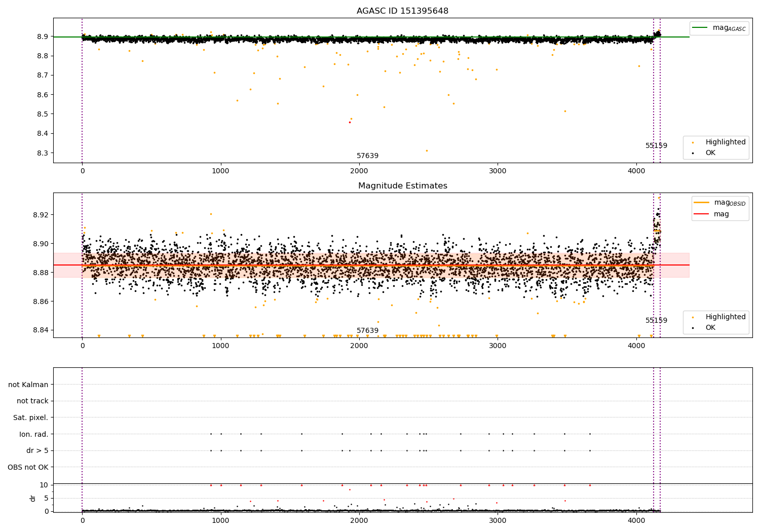
Task: Click the red data point in top plot
Action: coord(350,122)
